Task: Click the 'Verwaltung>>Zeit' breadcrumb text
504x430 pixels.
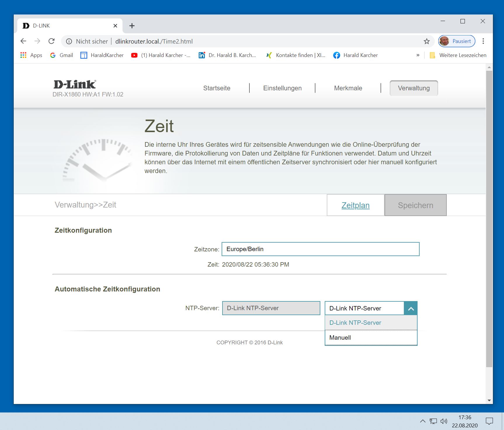Action: 85,205
